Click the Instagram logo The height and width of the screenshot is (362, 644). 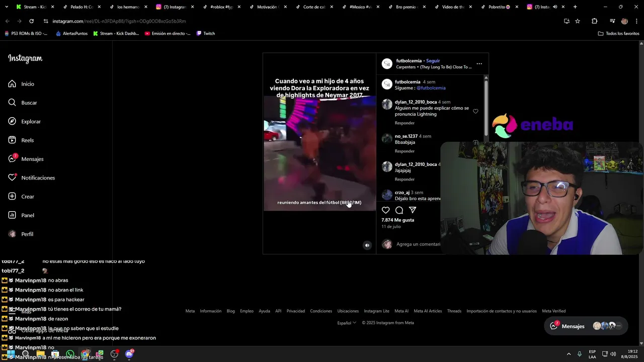(25, 58)
